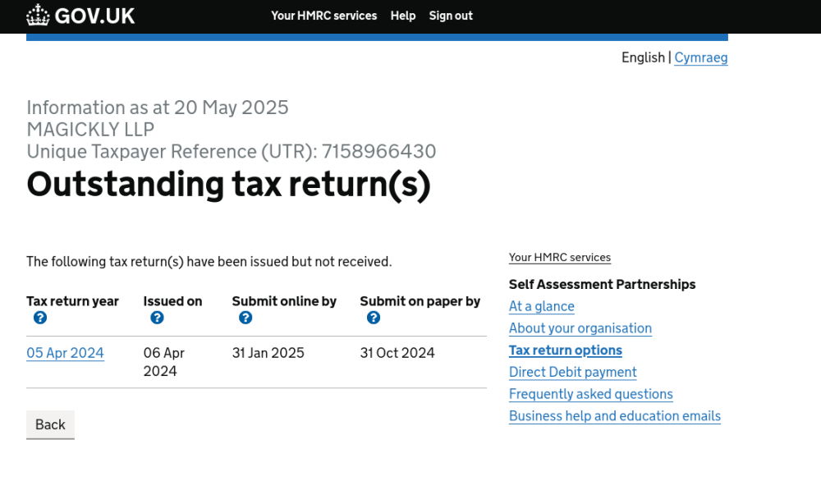Open the At a glance page
The height and width of the screenshot is (504, 821).
(541, 306)
